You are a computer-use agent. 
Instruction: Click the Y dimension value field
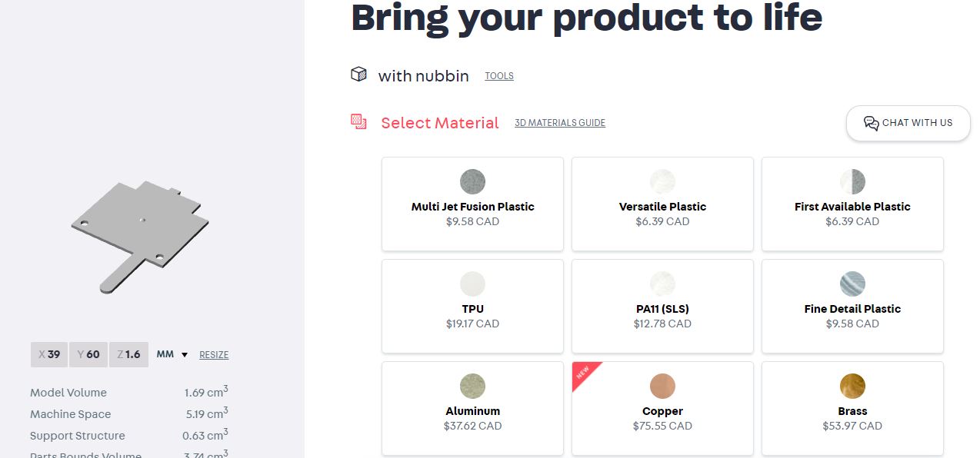[88, 354]
